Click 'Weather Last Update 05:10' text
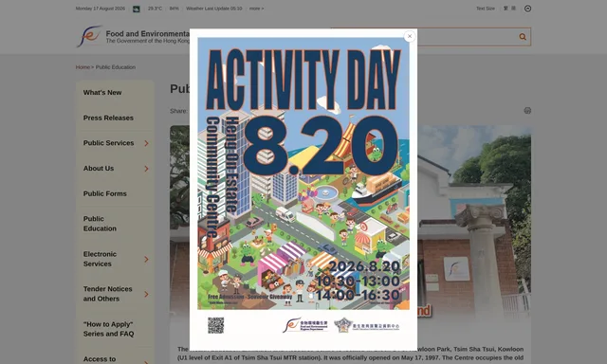 click(214, 9)
